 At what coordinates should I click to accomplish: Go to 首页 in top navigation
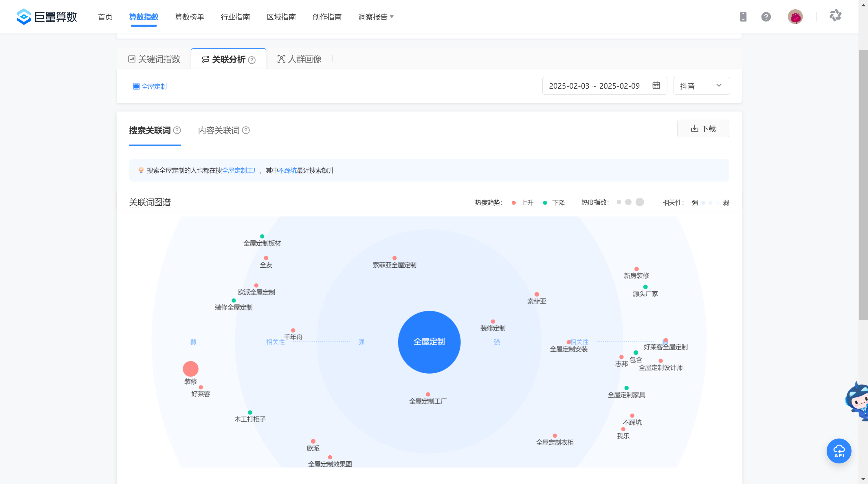point(105,17)
